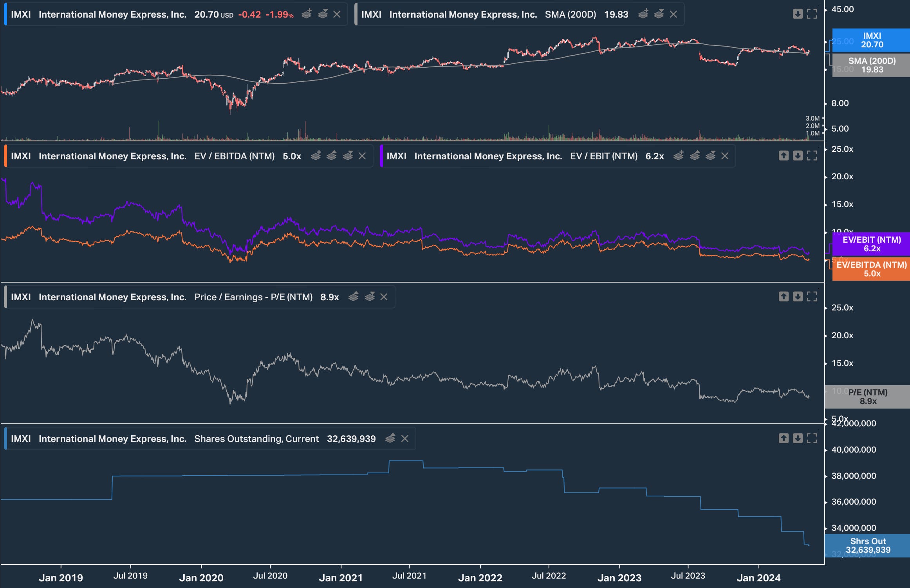Remove the EV / EBIT (NTM) series
The width and height of the screenshot is (910, 588).
(x=725, y=156)
